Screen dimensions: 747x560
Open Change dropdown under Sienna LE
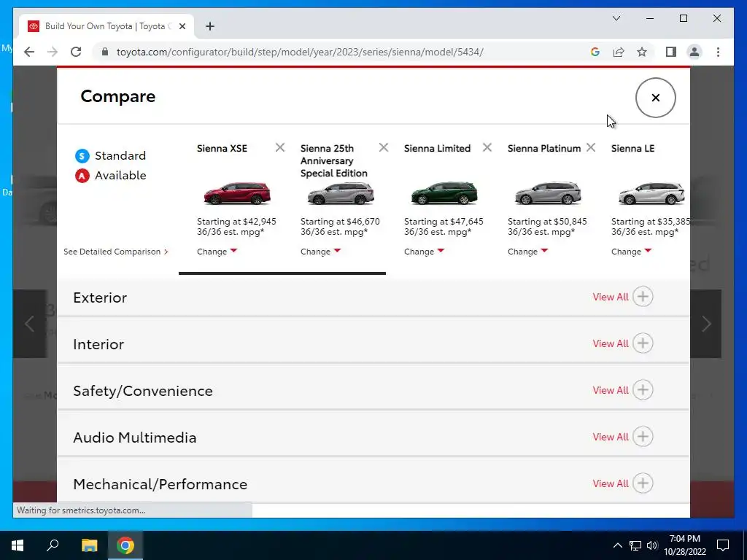click(631, 252)
